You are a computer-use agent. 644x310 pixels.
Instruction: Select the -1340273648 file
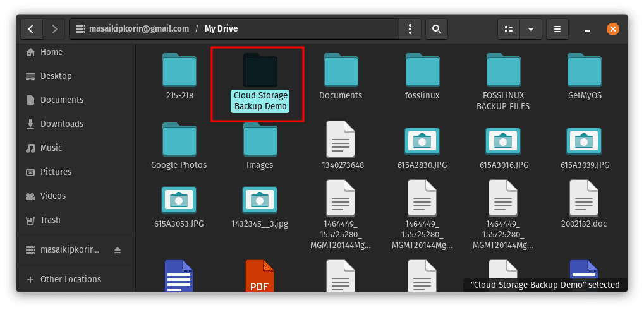(341, 145)
